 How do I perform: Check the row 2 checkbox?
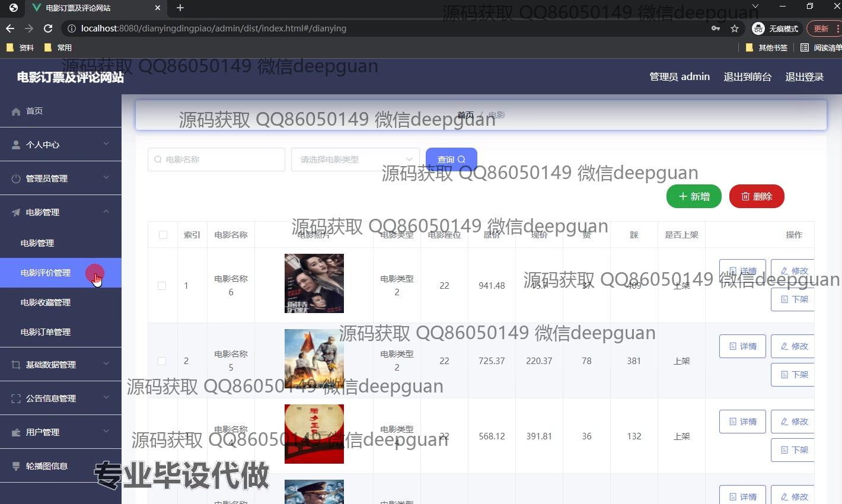pos(162,361)
